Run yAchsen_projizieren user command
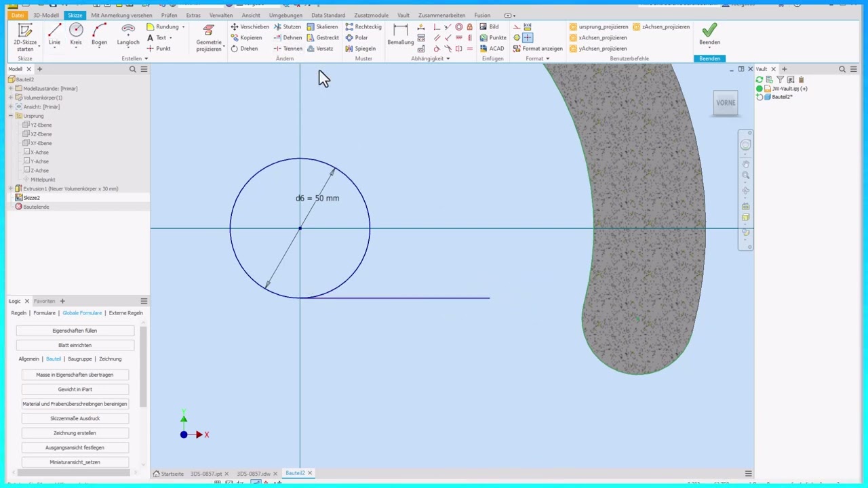The image size is (868, 488). coord(598,49)
